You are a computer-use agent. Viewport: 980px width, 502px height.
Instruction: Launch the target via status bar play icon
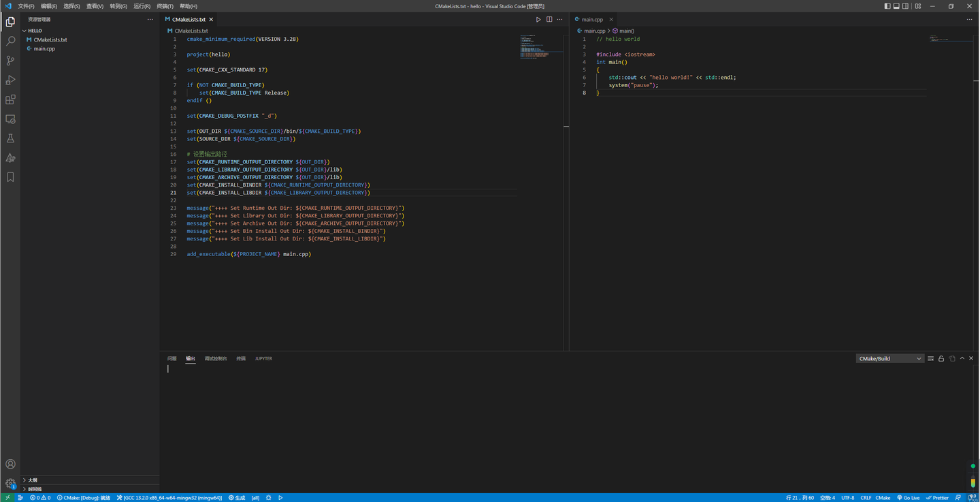[x=280, y=497]
